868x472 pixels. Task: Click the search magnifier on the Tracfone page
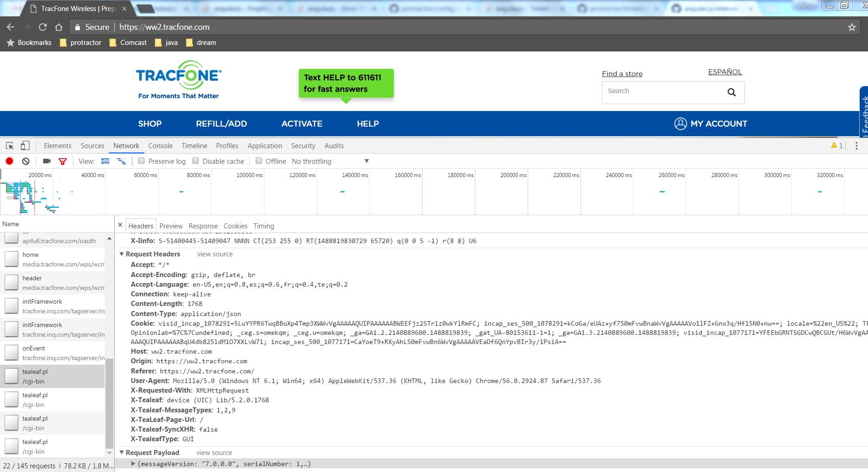(732, 92)
